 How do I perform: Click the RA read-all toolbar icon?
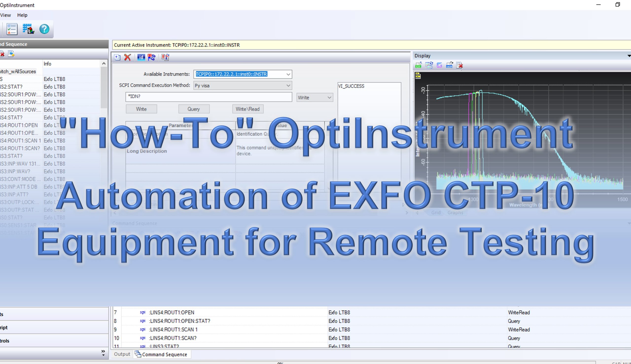tap(165, 57)
